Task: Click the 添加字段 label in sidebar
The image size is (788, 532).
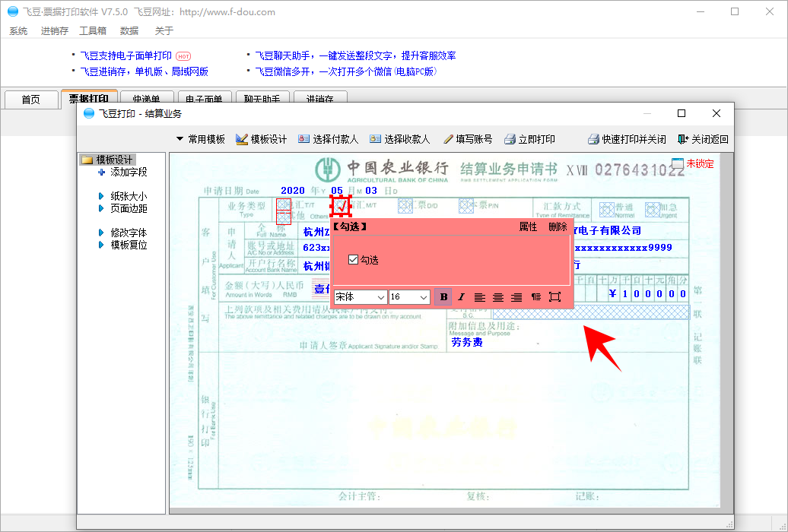Action: (x=129, y=173)
